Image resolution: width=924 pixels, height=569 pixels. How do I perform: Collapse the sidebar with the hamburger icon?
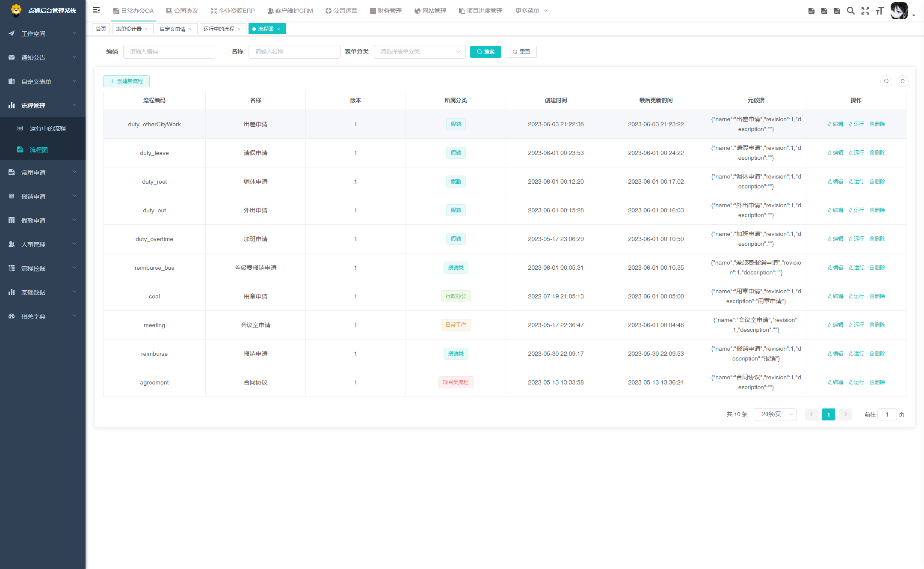(x=96, y=10)
